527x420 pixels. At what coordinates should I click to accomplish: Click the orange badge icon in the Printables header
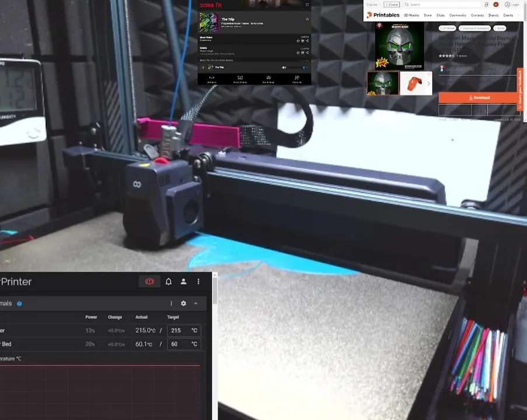coord(495,5)
